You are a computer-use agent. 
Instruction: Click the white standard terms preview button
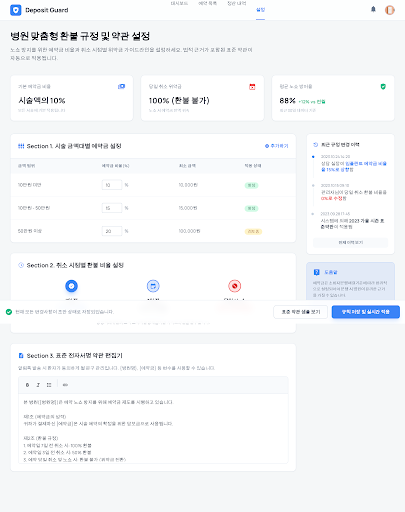tap(301, 312)
